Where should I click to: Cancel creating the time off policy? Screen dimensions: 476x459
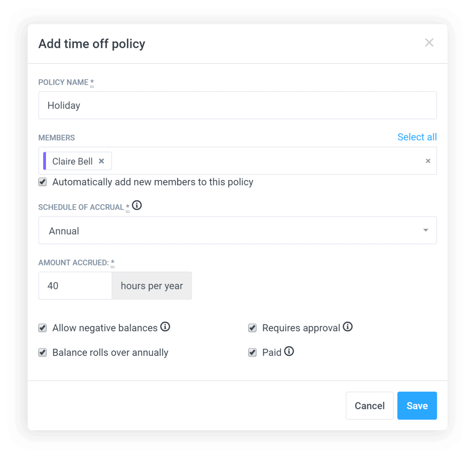(369, 405)
